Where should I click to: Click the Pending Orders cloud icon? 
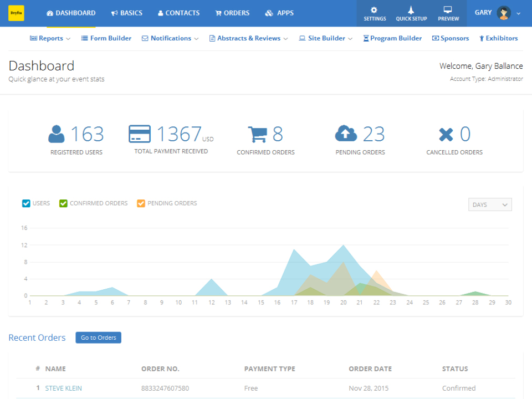345,134
